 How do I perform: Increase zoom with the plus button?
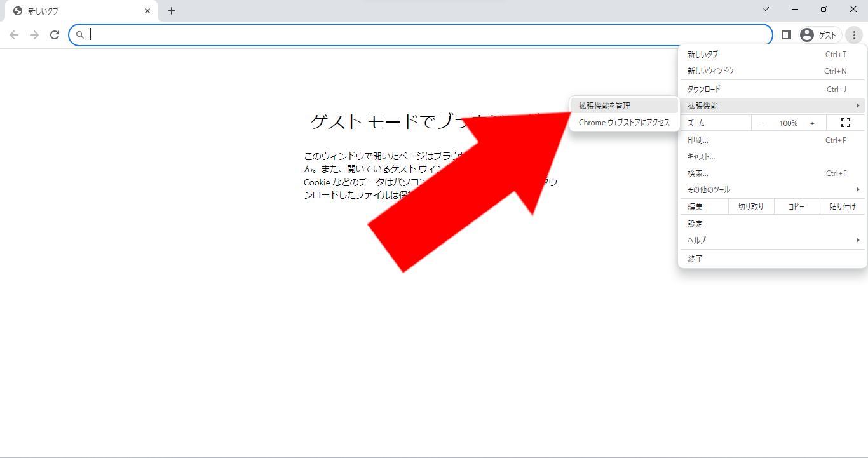[x=812, y=123]
